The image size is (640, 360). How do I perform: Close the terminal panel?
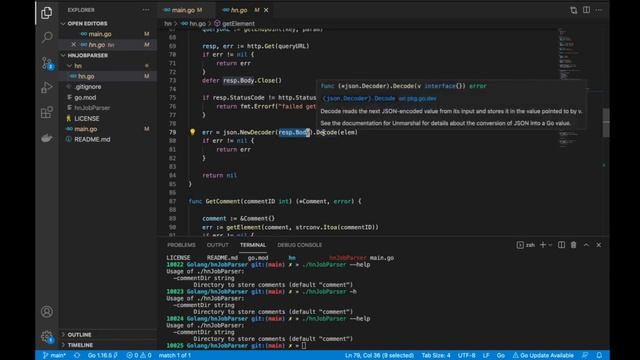pos(599,244)
